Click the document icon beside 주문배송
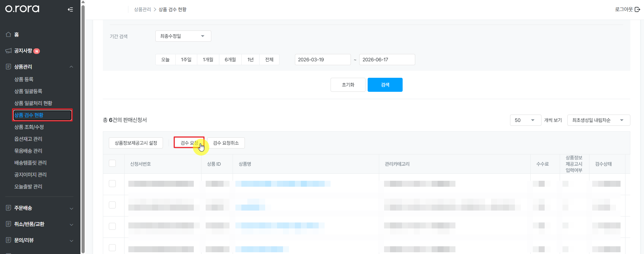644x254 pixels. pyautogui.click(x=8, y=208)
